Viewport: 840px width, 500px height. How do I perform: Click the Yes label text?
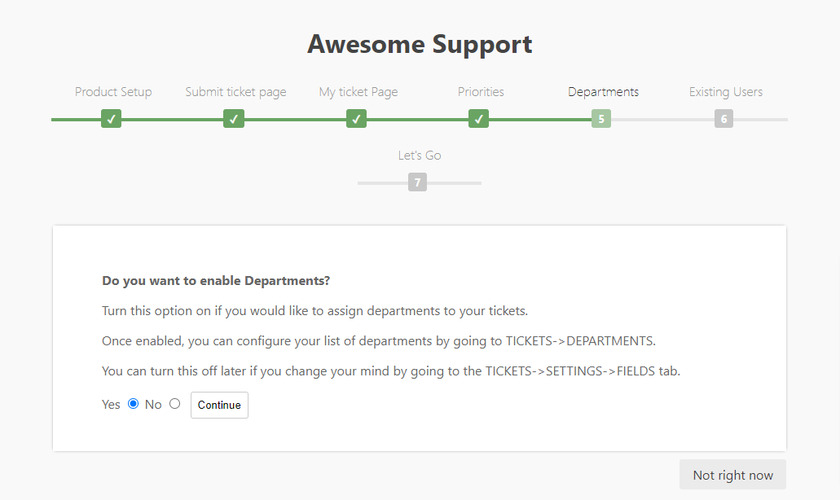pos(111,405)
